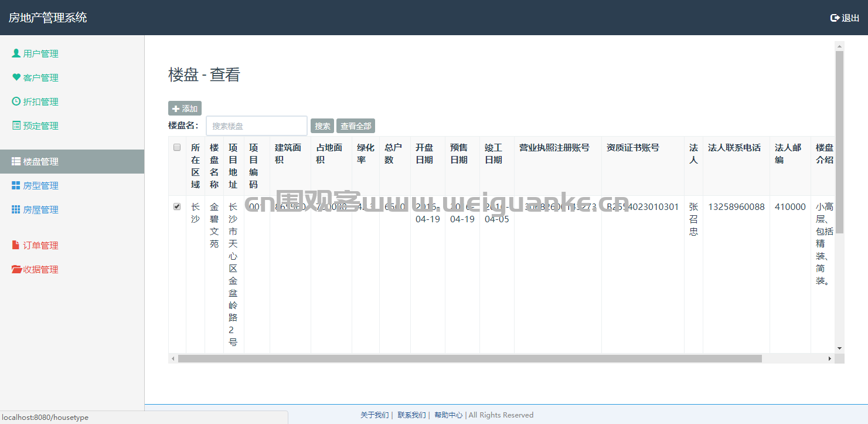Toggle the select-all checkbox in table header
Screen dimensions: 868x424
pos(177,148)
